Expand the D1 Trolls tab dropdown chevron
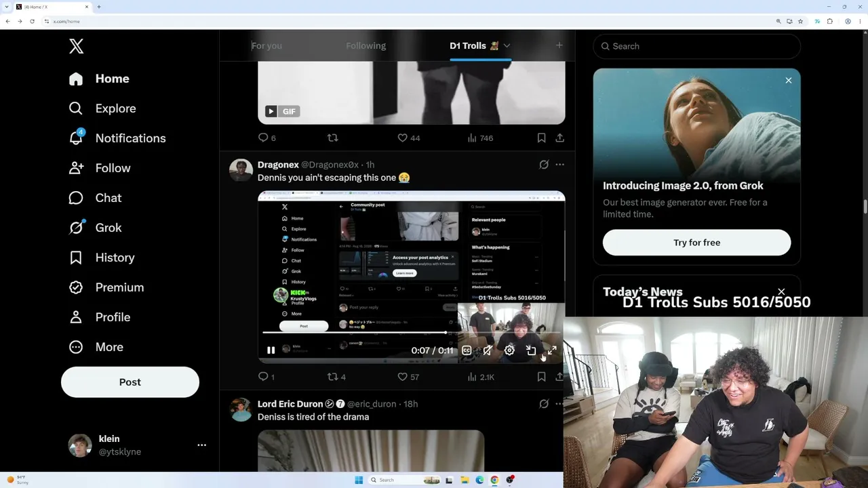Image resolution: width=868 pixels, height=488 pixels. click(507, 45)
